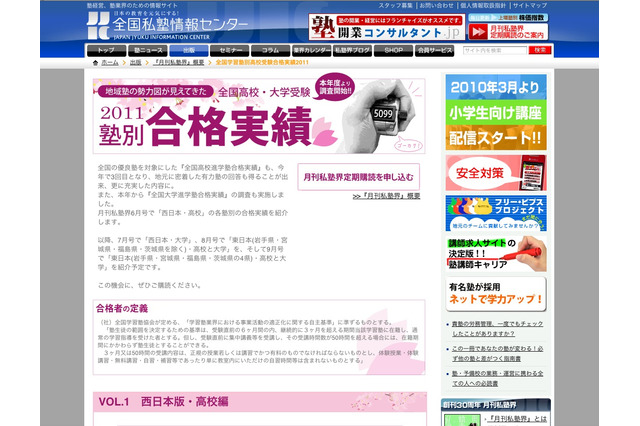Open the >>『月刊私塾界』概要 link under the button

click(x=386, y=196)
